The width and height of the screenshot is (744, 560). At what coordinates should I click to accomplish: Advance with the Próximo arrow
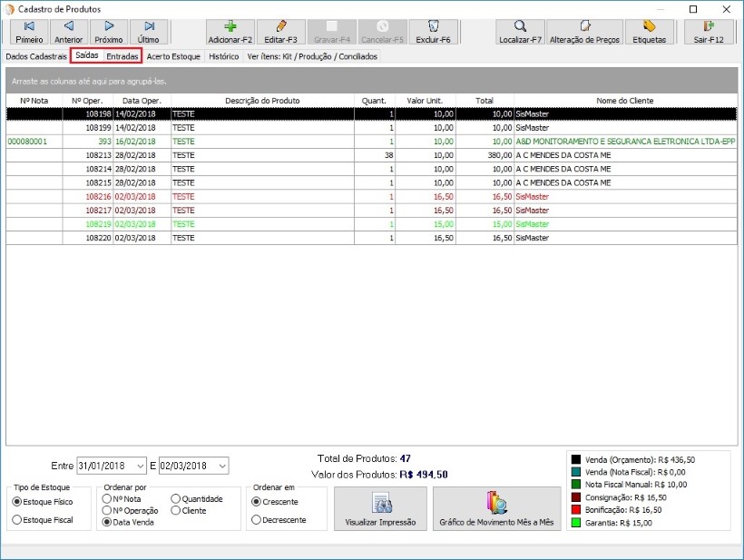[x=109, y=32]
